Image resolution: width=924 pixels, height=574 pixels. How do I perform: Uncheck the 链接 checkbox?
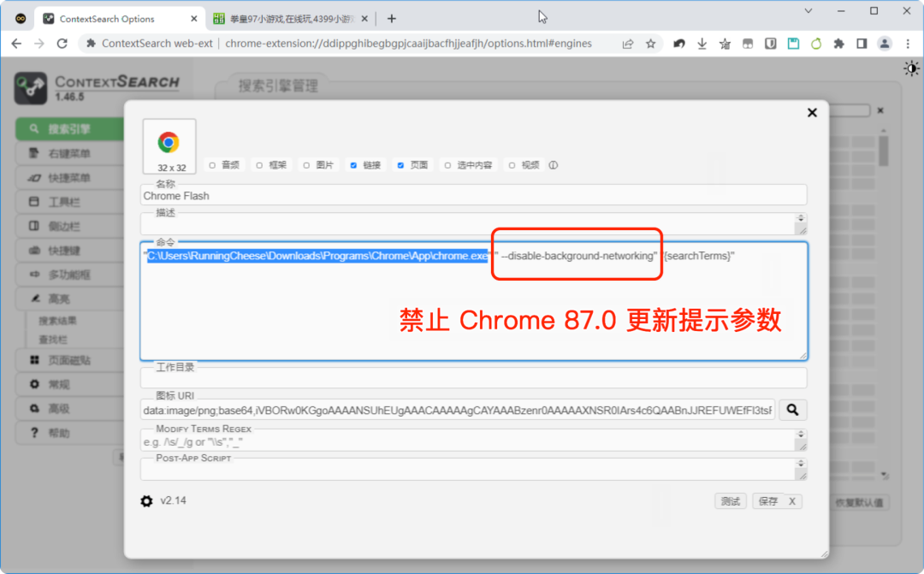(x=353, y=165)
